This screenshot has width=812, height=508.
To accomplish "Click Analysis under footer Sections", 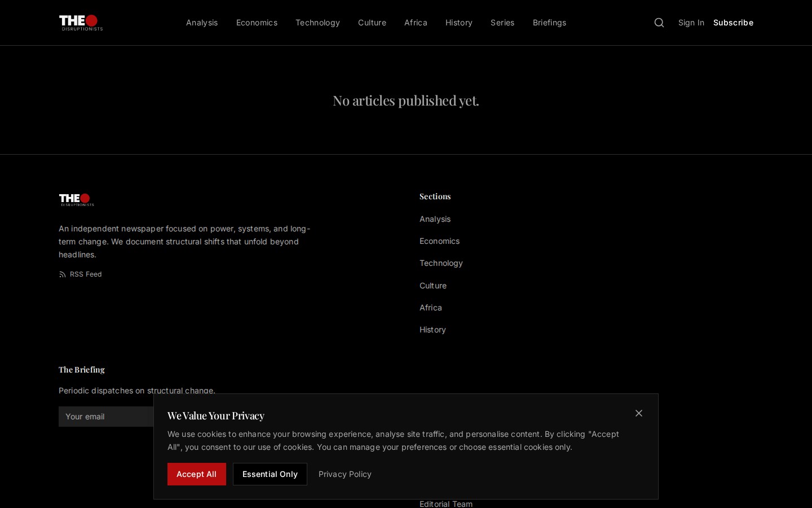I will (435, 219).
